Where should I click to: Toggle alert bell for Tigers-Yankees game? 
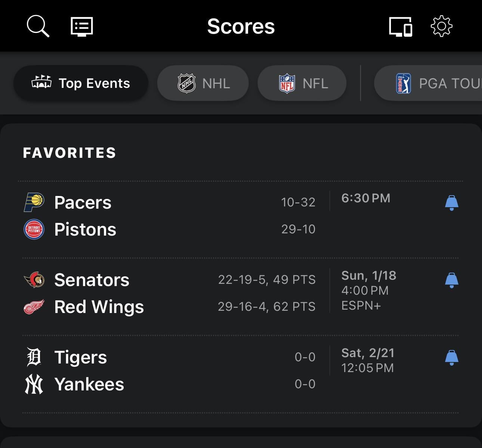[x=451, y=358]
